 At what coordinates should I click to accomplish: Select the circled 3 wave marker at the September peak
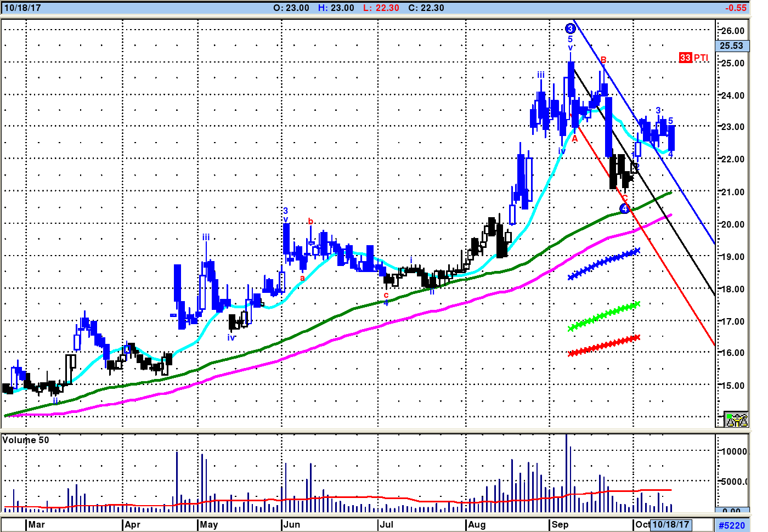571,29
